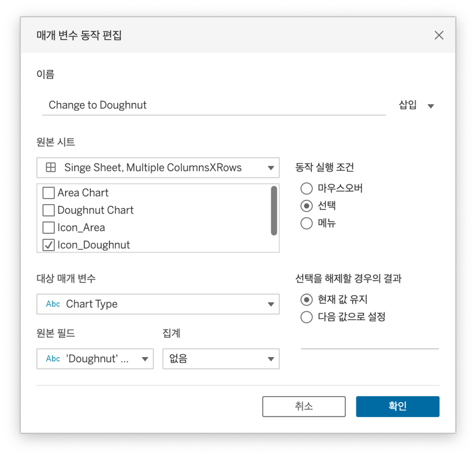Screen dimensions: 476x457
Task: Expand the Chart Type parameter dropdown
Action: [x=271, y=304]
